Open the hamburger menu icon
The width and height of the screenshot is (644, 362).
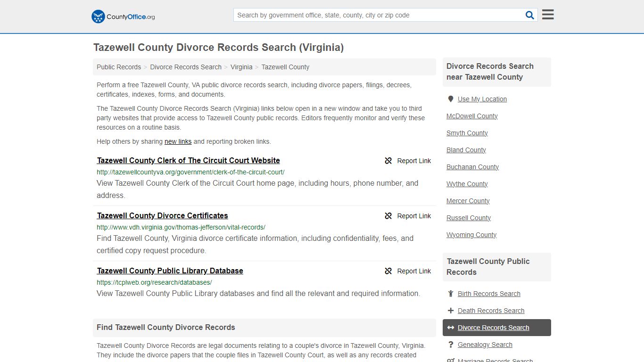pyautogui.click(x=548, y=15)
